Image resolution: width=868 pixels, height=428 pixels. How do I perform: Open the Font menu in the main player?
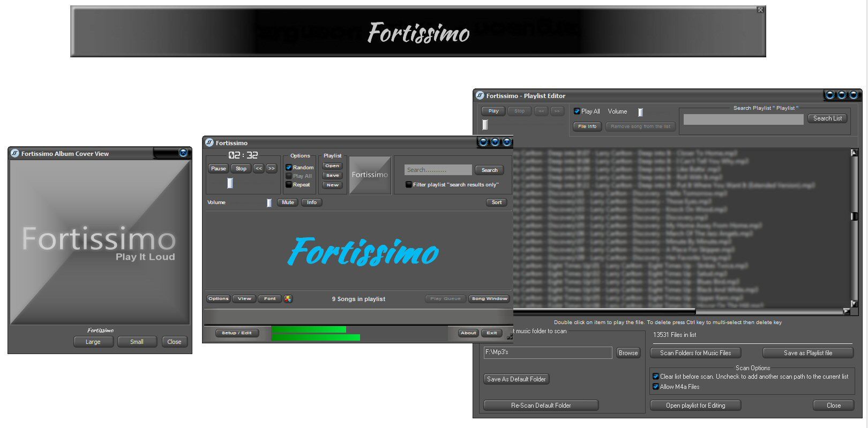(270, 299)
